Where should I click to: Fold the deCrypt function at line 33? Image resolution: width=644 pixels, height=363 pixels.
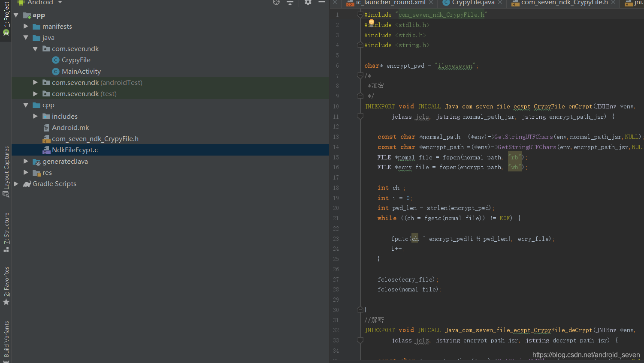[x=360, y=340]
